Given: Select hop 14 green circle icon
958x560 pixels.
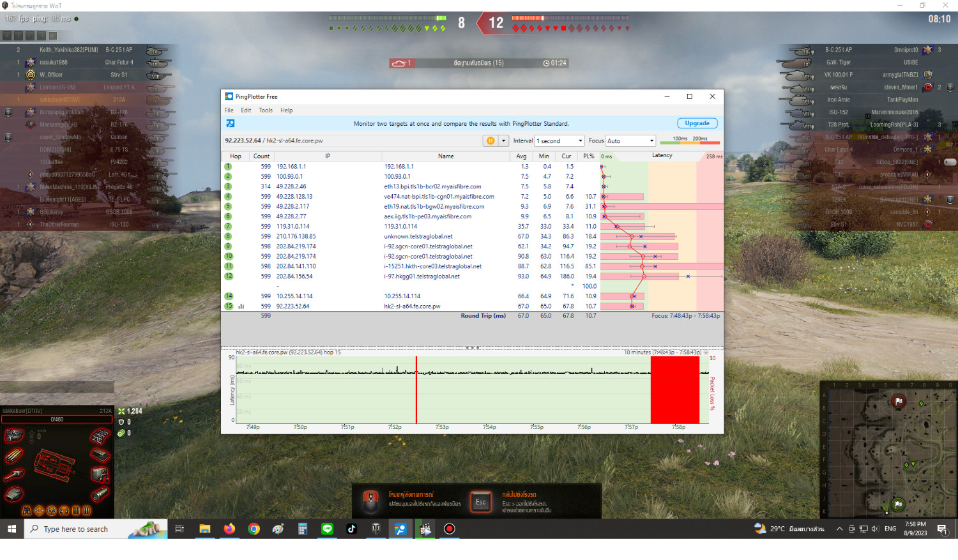Looking at the screenshot, I should [x=229, y=296].
